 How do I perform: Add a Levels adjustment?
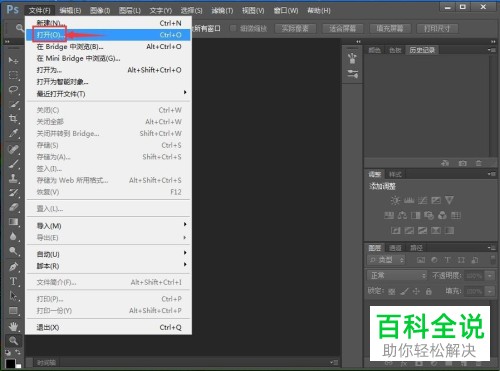tap(409, 200)
